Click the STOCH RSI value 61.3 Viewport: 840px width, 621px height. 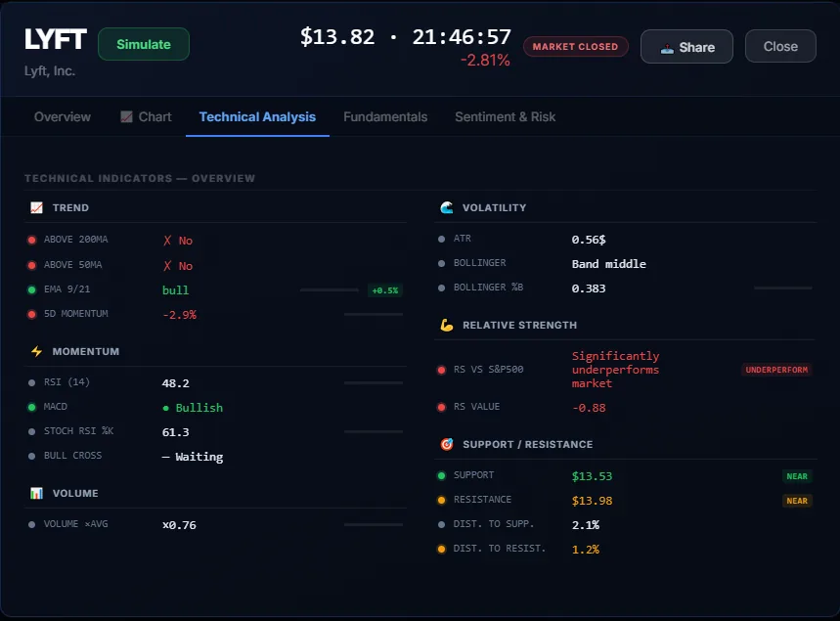point(176,432)
